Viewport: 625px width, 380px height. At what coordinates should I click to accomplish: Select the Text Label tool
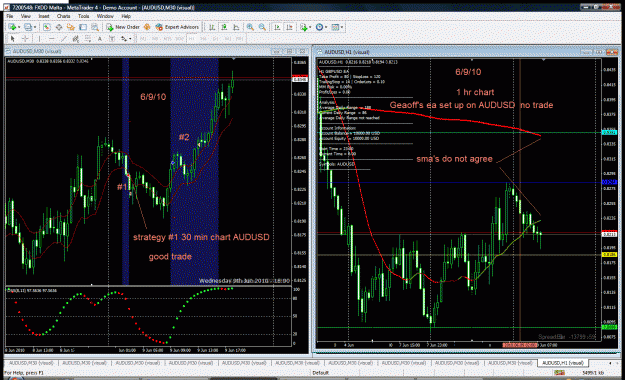[112, 39]
